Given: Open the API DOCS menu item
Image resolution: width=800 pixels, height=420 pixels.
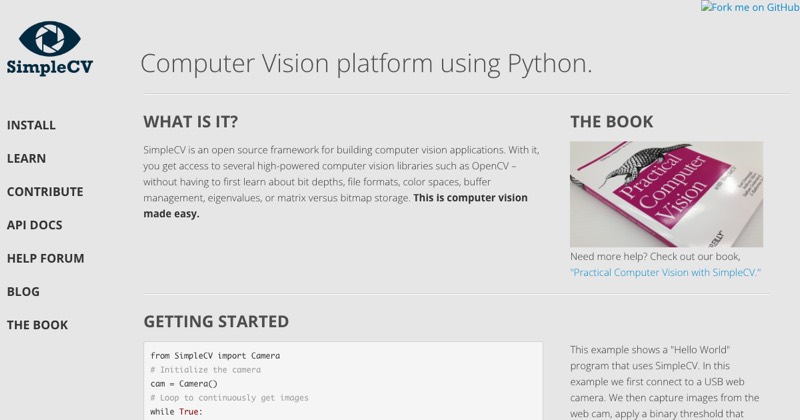Looking at the screenshot, I should (35, 225).
